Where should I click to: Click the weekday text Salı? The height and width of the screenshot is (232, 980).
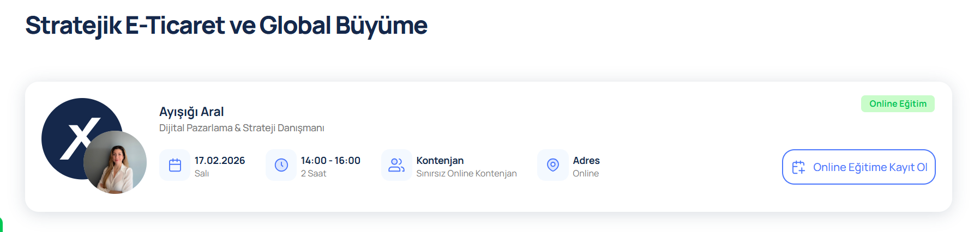tap(202, 174)
